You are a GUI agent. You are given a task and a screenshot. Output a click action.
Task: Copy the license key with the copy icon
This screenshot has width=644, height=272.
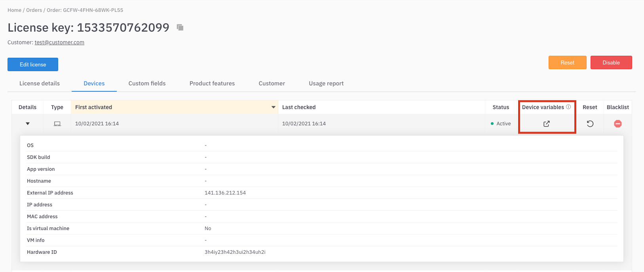[180, 27]
